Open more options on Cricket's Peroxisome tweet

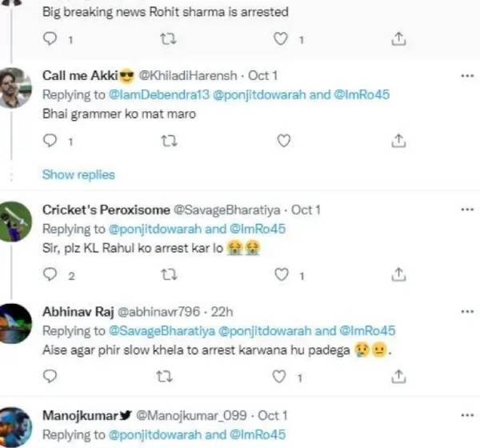point(468,210)
